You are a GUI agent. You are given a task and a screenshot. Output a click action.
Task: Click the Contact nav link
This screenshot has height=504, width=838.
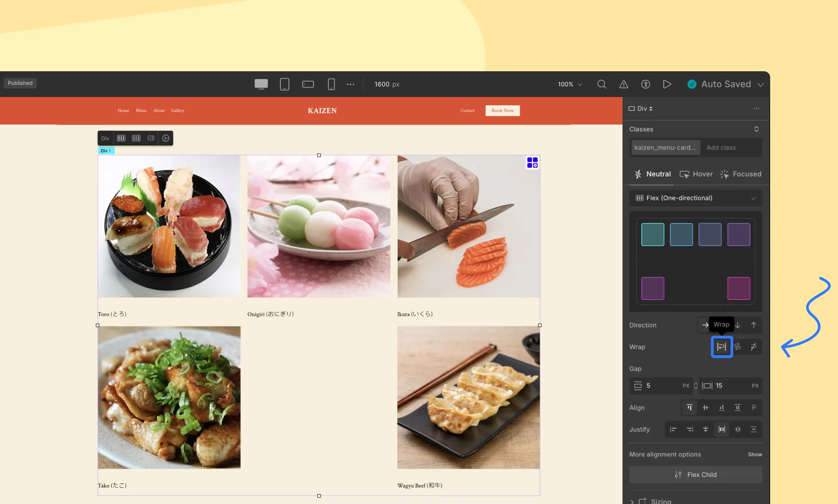(468, 111)
